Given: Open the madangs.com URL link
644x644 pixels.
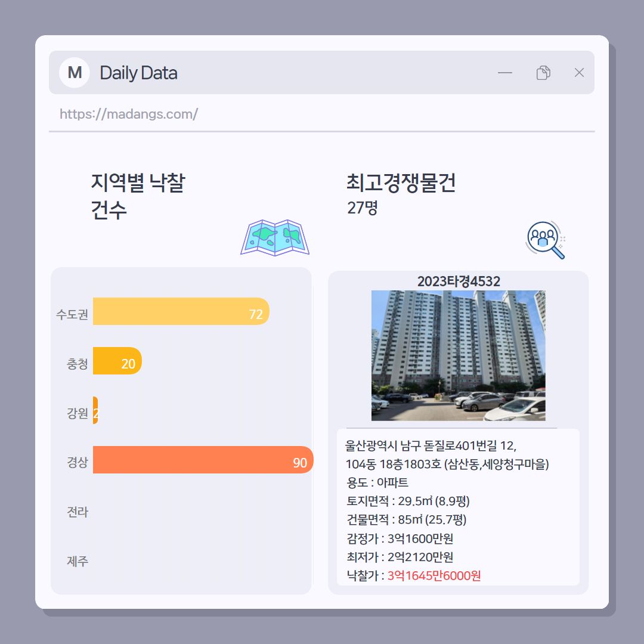Looking at the screenshot, I should click(x=129, y=114).
